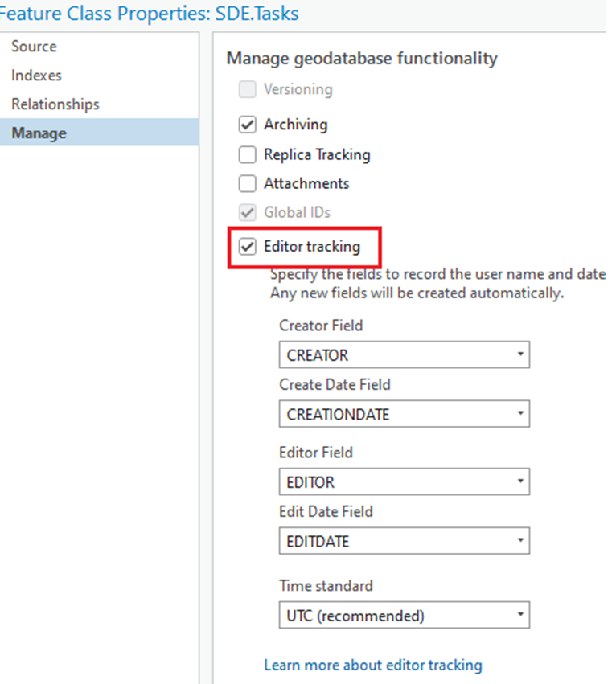This screenshot has width=616, height=684.
Task: Enable the Attachments checkbox
Action: 247,183
